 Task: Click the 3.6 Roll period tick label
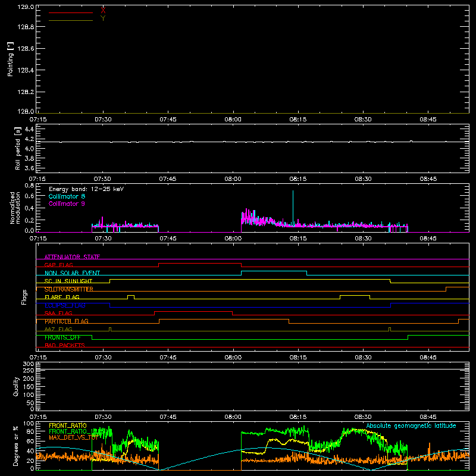tap(29, 168)
